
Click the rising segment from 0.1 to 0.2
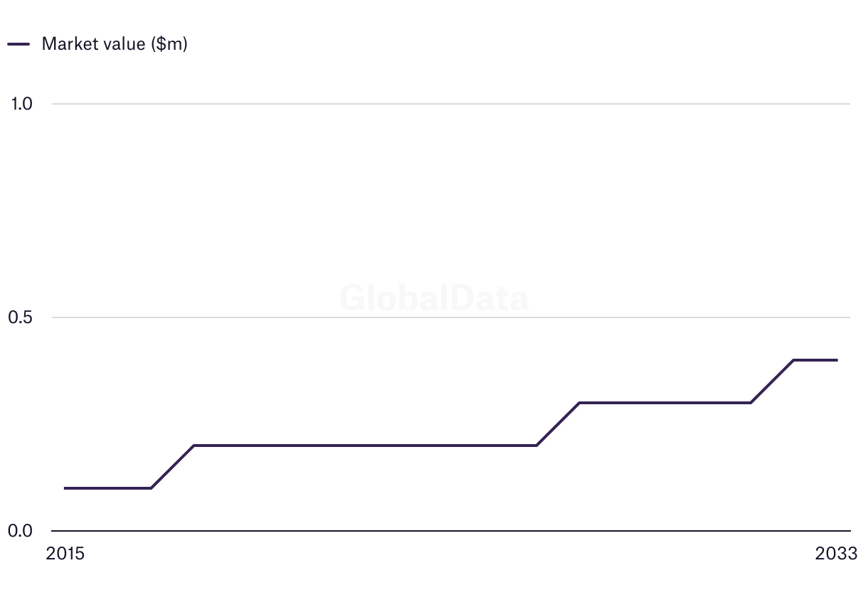(x=173, y=467)
